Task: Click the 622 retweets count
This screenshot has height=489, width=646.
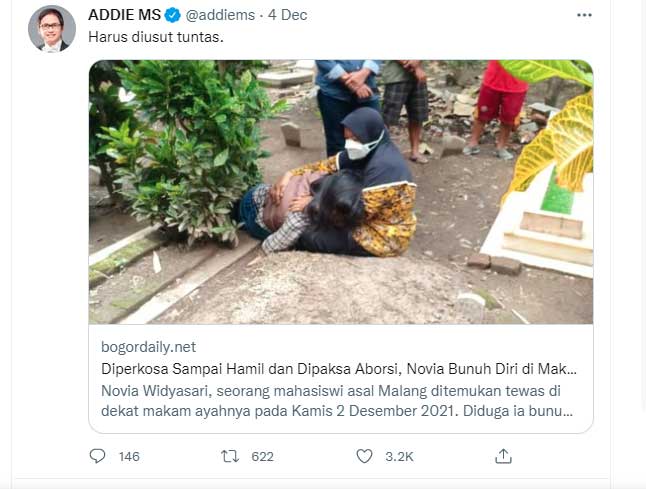Action: pos(262,456)
